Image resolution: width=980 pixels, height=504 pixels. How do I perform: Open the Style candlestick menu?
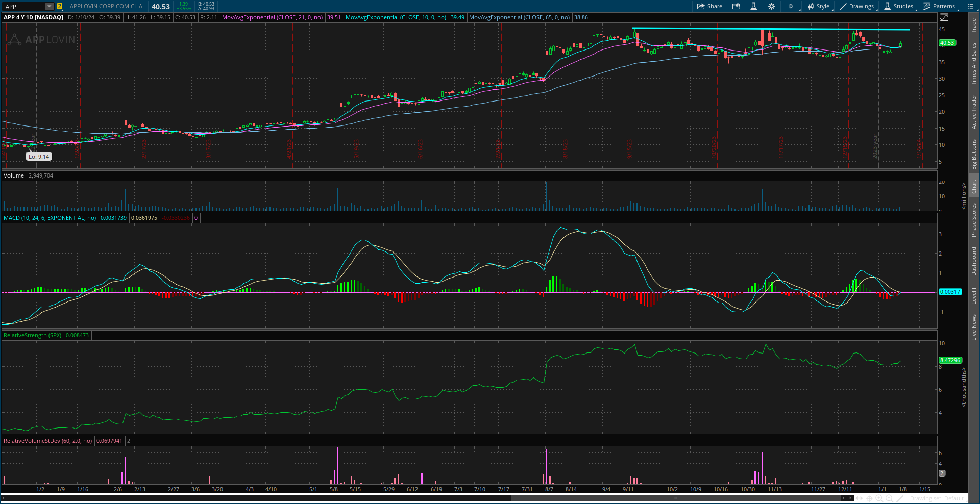(819, 6)
